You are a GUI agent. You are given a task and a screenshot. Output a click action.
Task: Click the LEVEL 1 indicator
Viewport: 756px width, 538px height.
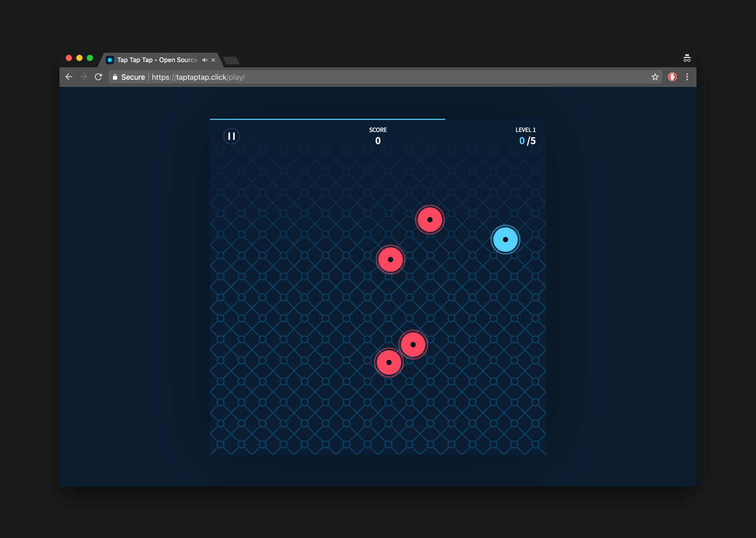526,129
